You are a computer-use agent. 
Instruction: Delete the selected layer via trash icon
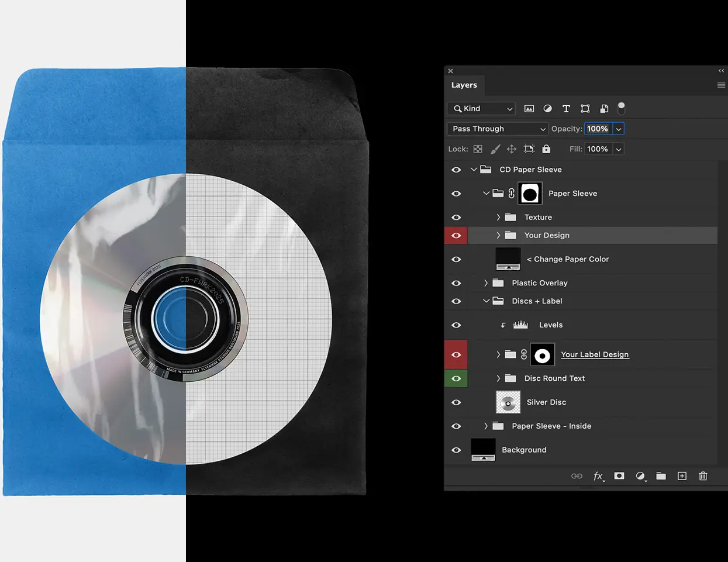(x=703, y=476)
